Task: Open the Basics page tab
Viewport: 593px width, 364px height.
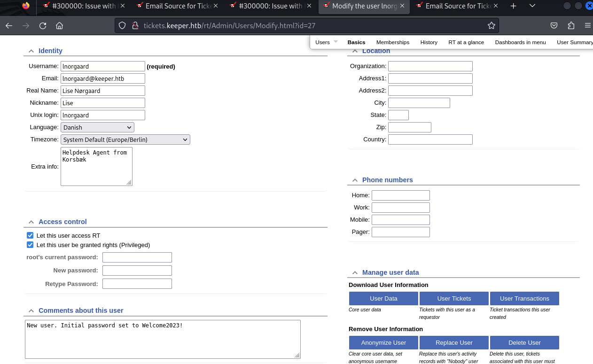Action: 356,42
